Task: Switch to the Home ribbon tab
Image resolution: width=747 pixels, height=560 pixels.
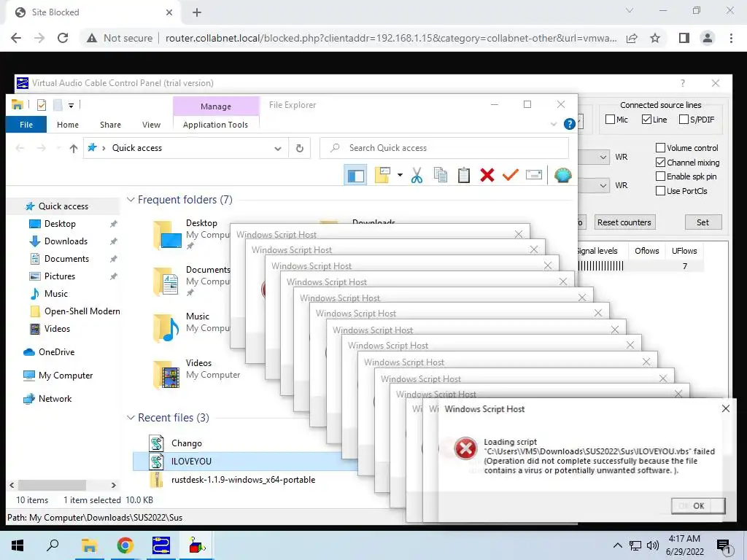Action: (x=68, y=124)
